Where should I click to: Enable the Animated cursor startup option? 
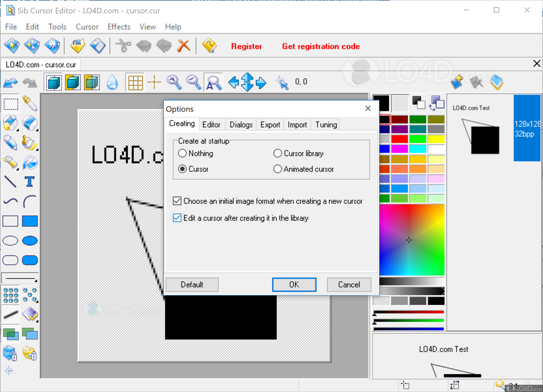278,169
